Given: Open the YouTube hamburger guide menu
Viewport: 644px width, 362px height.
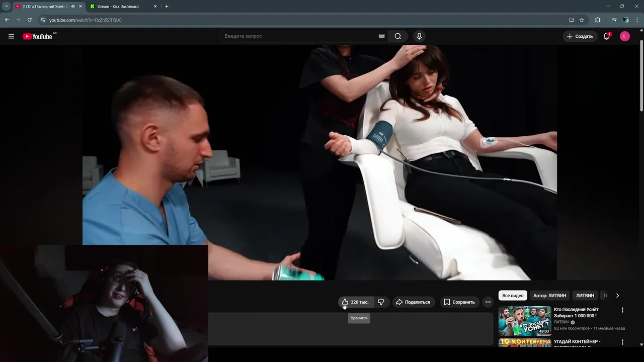Looking at the screenshot, I should [x=11, y=36].
